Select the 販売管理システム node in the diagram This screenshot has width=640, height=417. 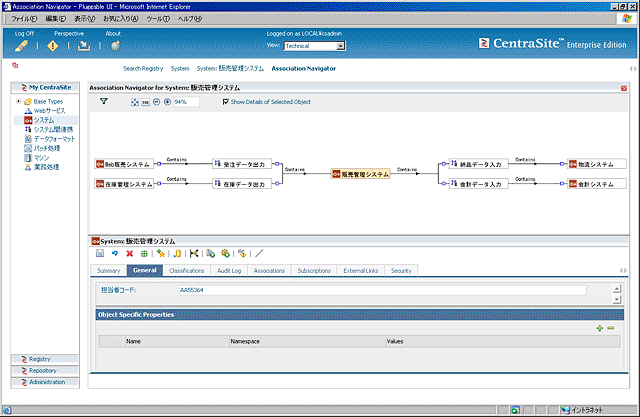[x=361, y=174]
